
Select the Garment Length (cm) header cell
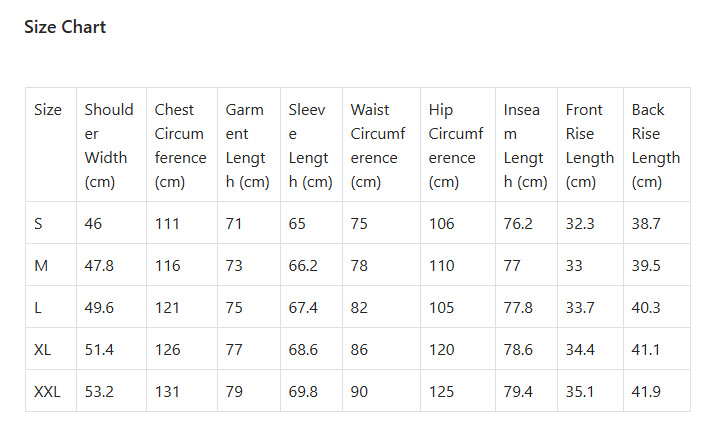coord(247,145)
